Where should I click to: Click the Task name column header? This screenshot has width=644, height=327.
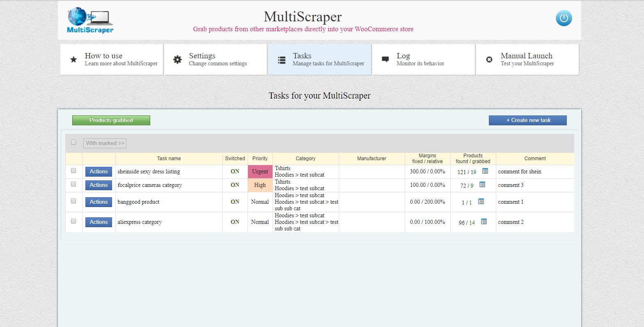(169, 159)
